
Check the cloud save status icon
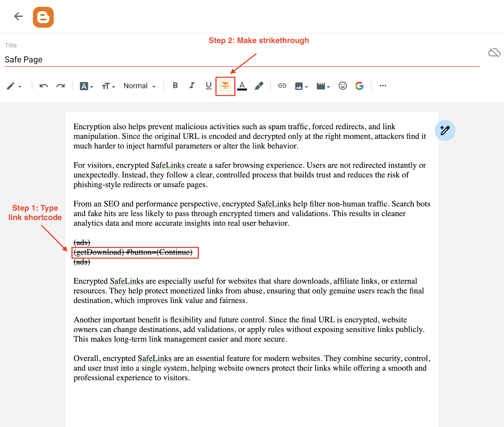tap(494, 52)
